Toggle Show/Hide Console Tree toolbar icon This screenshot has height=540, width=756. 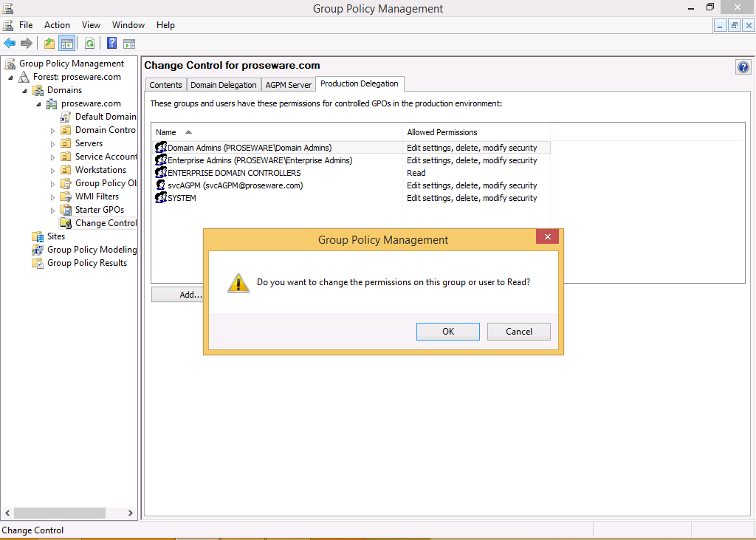coord(67,44)
